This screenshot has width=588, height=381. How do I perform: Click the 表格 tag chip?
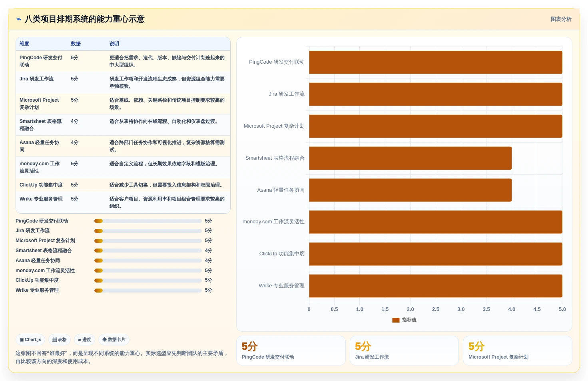(x=60, y=340)
